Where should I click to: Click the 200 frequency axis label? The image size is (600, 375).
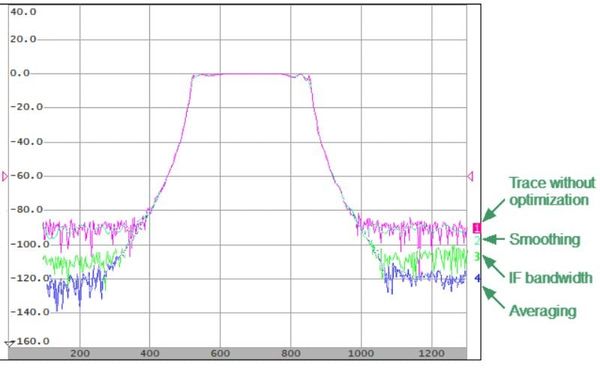coord(80,353)
